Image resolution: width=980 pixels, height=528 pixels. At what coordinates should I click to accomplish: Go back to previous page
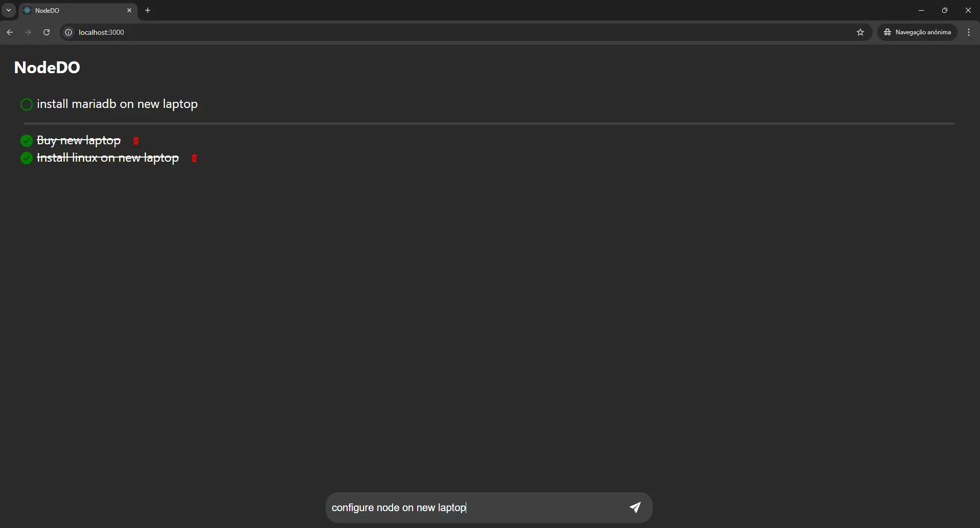(10, 32)
